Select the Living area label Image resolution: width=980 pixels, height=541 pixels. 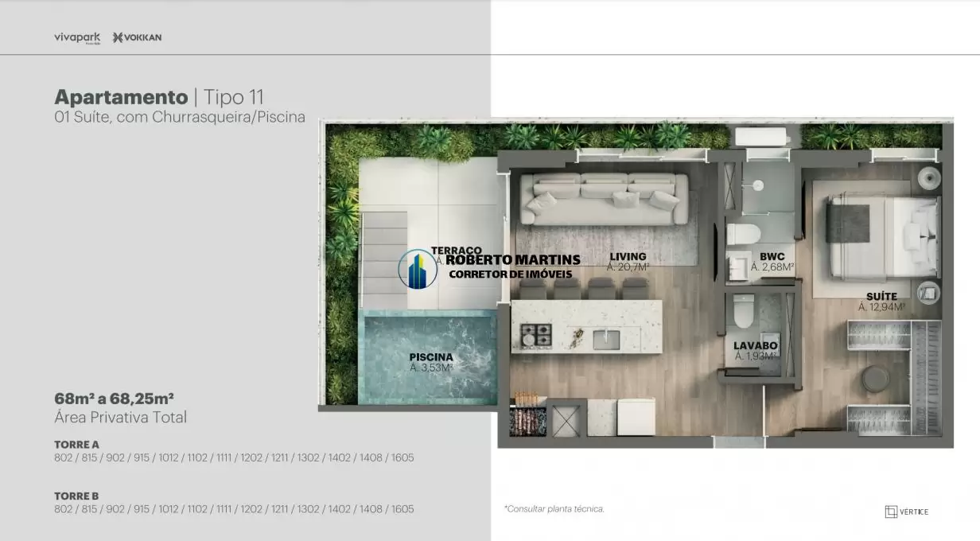coord(628,257)
